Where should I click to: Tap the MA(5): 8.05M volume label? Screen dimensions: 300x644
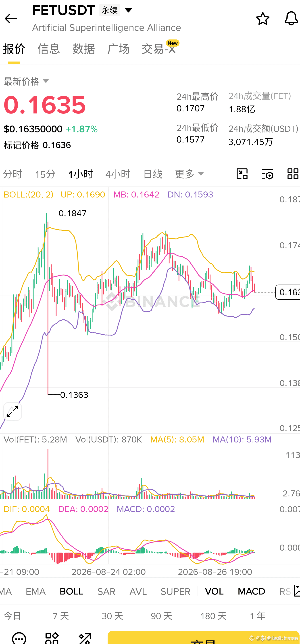click(x=177, y=440)
